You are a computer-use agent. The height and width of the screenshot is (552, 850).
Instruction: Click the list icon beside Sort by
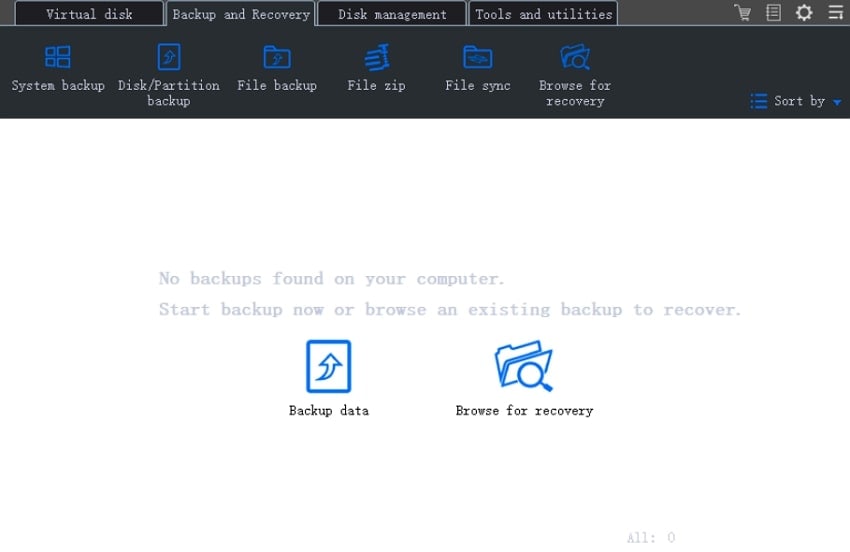click(758, 101)
